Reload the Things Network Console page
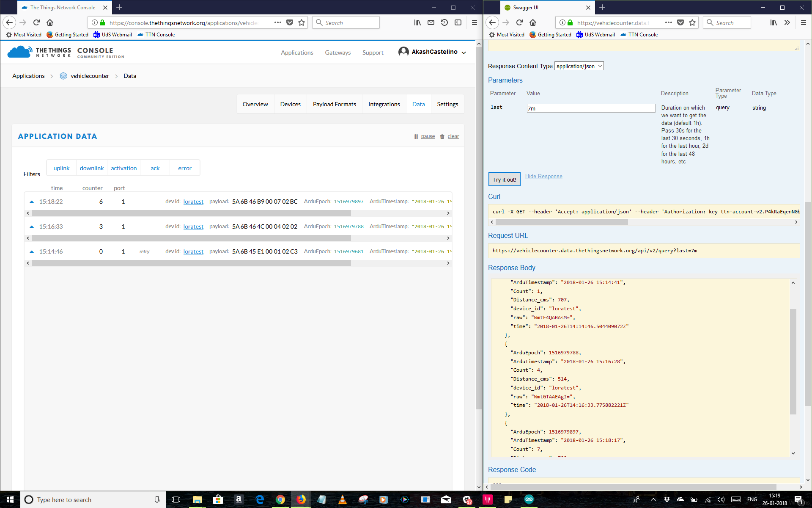812x508 pixels. [x=36, y=22]
